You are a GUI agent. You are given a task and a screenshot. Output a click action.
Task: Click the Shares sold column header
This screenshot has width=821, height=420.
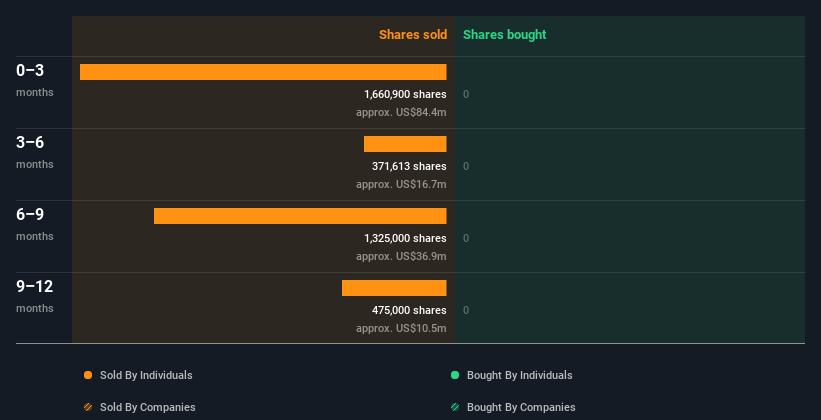(413, 35)
